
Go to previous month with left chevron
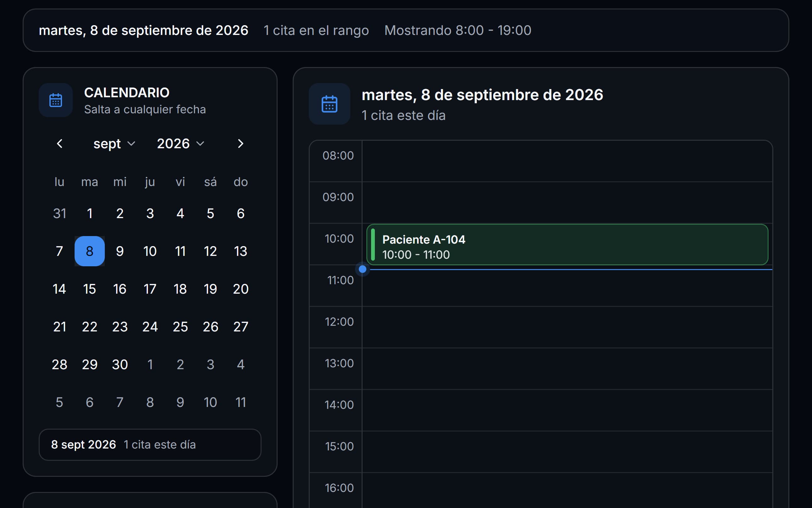tap(59, 144)
